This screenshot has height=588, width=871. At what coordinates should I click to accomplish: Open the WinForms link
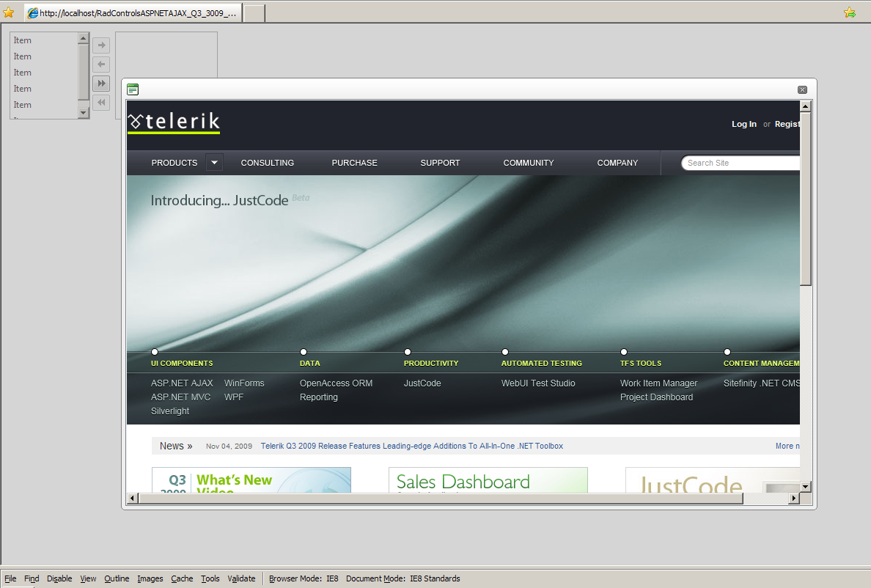[x=244, y=383]
